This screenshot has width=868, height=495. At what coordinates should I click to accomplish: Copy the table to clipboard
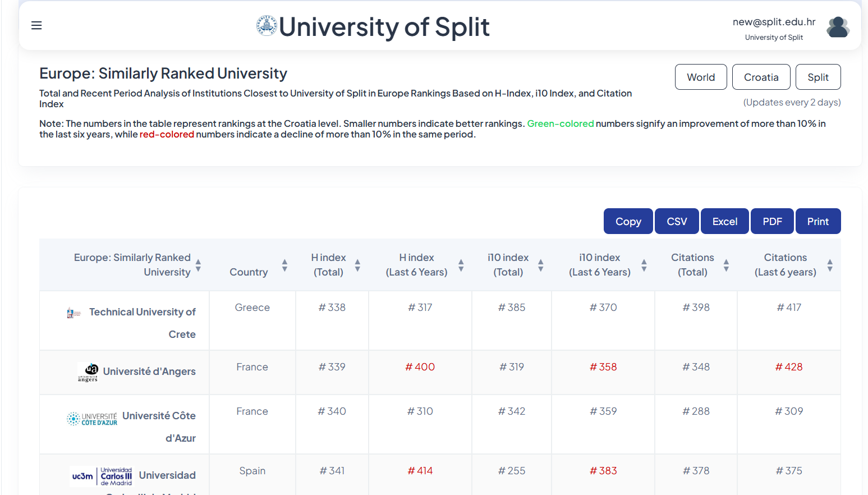tap(628, 221)
